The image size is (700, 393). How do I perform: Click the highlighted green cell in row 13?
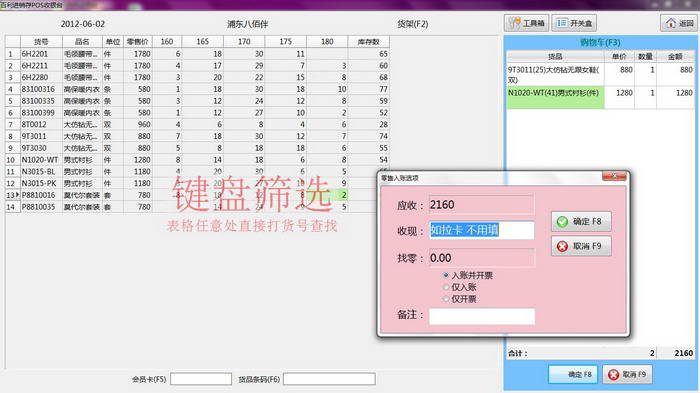pos(327,195)
